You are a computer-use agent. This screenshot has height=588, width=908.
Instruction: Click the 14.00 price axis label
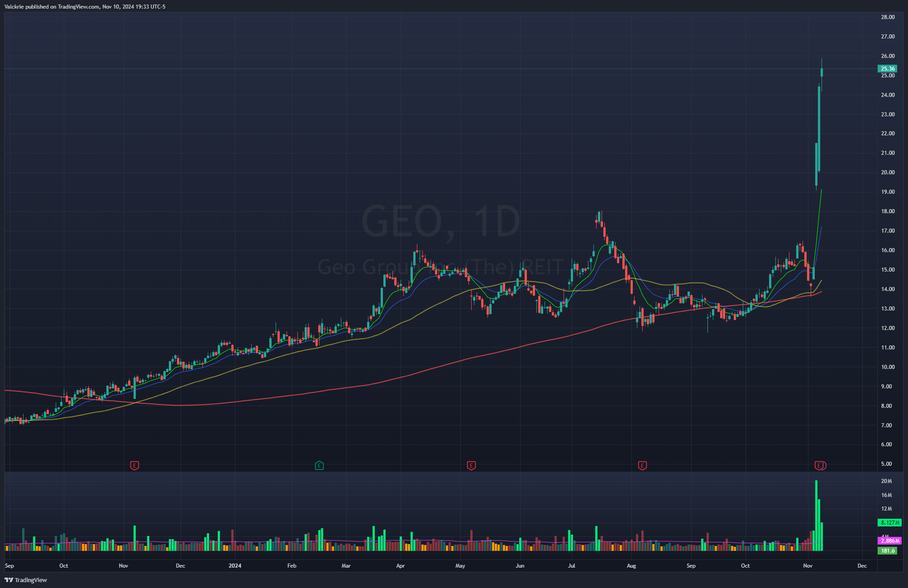pos(888,289)
